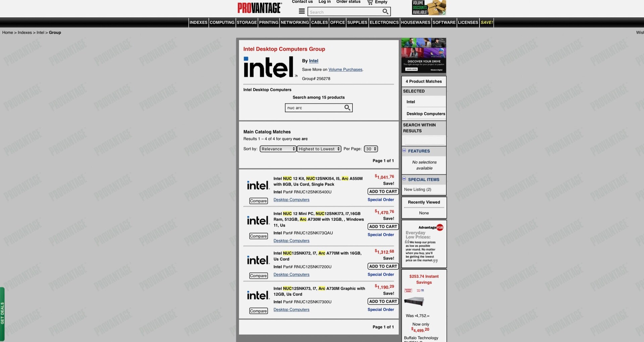Click Intel logo for RNUC12SNKI7300U product

(x=258, y=295)
